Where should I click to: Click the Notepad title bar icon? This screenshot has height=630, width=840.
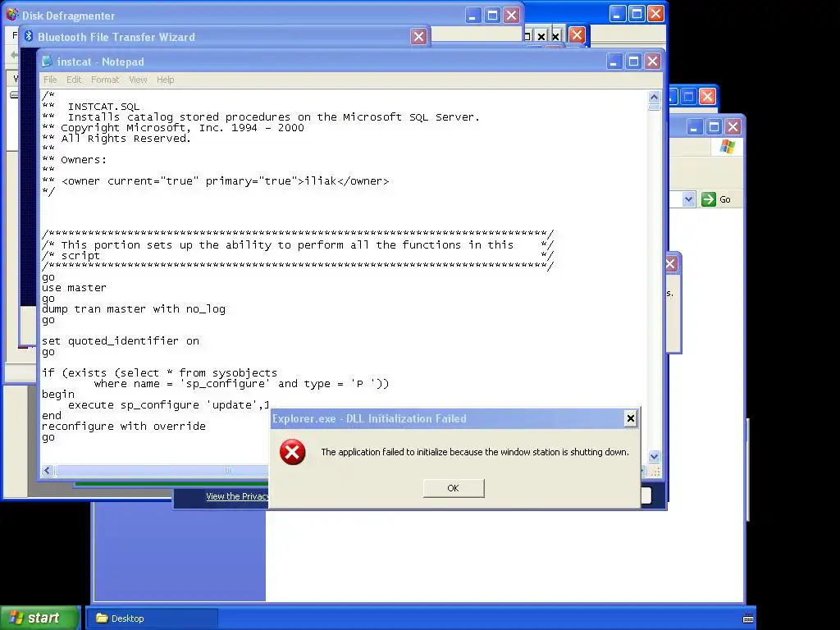47,62
